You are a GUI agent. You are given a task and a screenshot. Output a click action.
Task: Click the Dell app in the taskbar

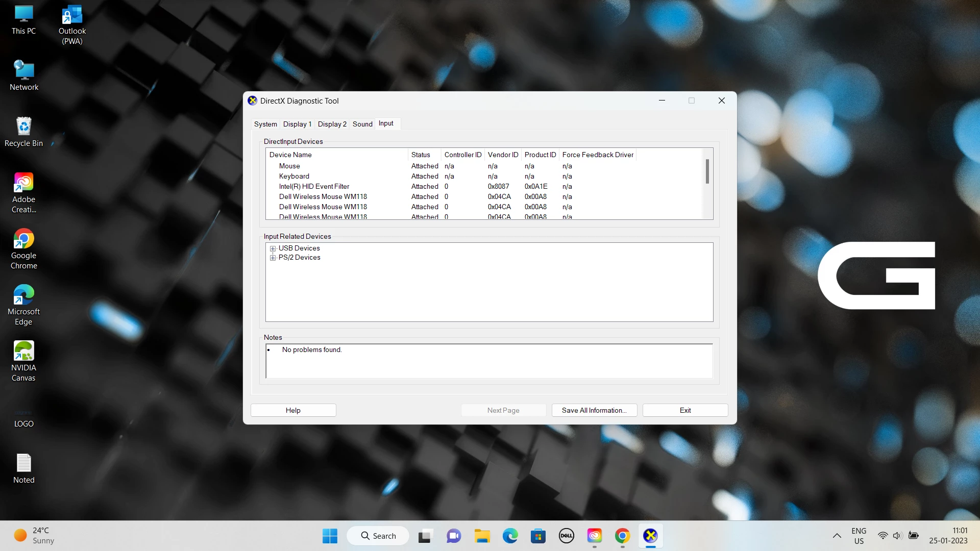point(566,536)
